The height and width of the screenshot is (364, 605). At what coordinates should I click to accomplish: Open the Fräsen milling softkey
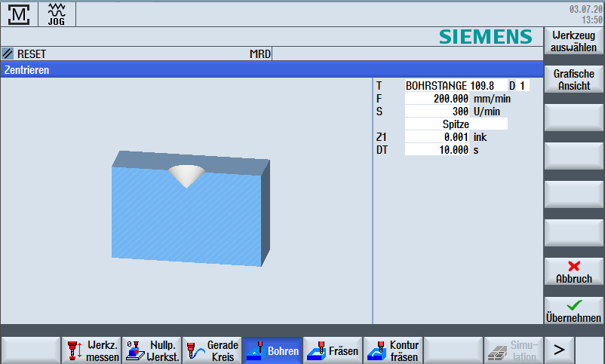(x=333, y=350)
